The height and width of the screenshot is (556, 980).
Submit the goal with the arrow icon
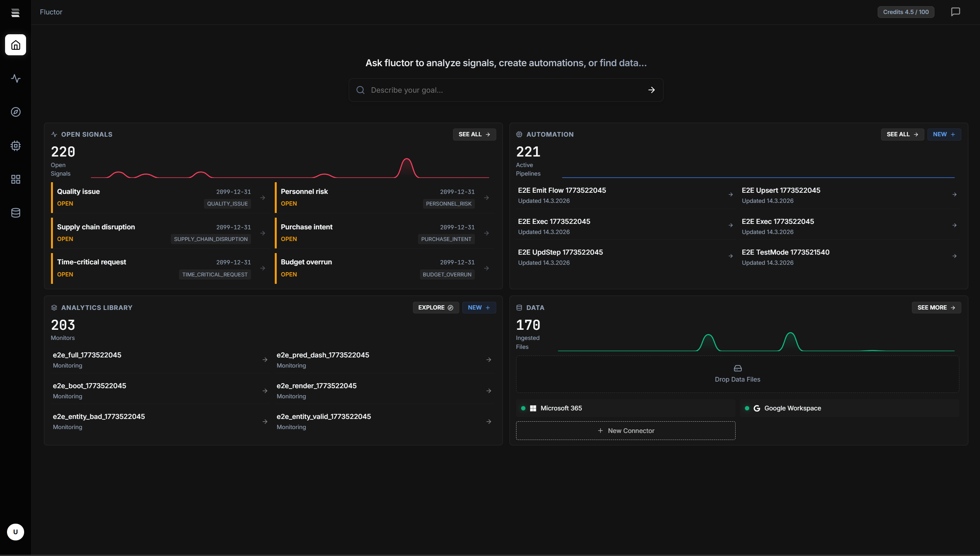[652, 90]
